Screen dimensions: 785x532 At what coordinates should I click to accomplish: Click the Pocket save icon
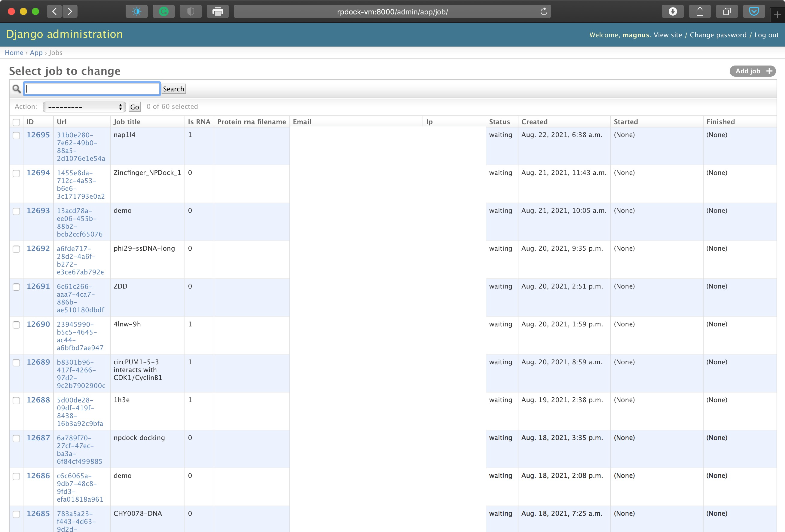click(753, 11)
